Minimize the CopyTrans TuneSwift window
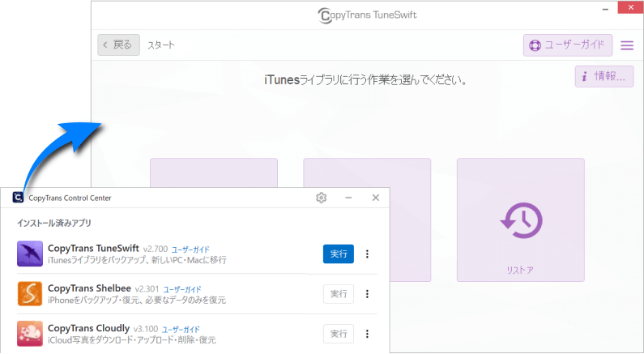 click(x=605, y=8)
